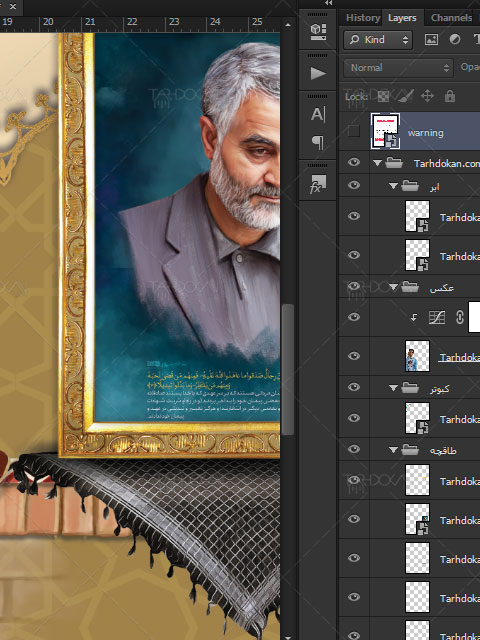
Task: Click the lock all padlock icon
Action: pos(450,96)
